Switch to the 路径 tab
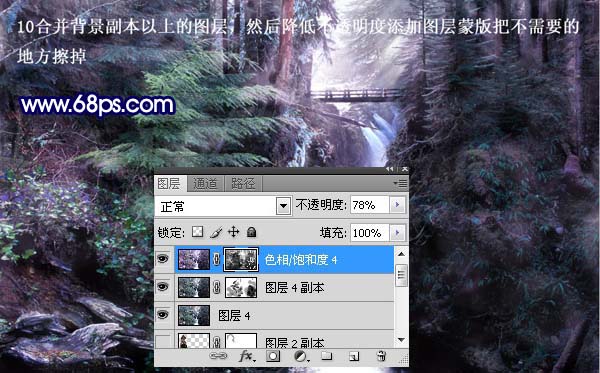Screen dimensions: 600x373 tap(243, 184)
